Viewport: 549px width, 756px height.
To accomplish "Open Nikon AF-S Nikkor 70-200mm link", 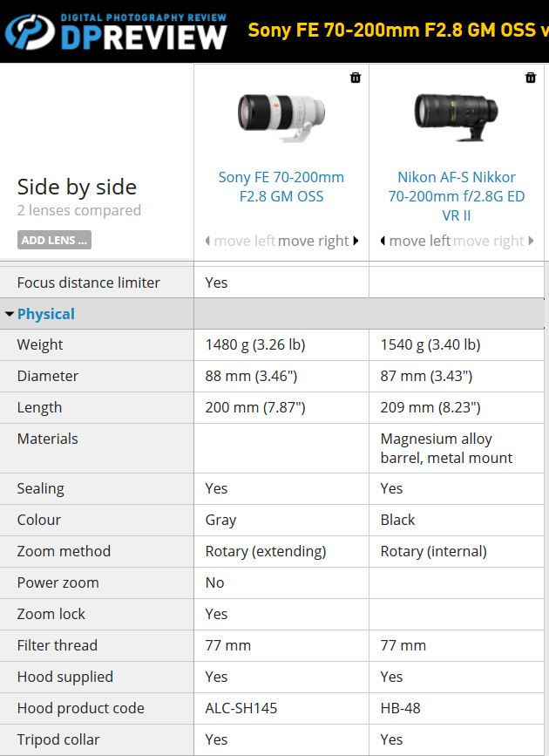I will 457,196.
